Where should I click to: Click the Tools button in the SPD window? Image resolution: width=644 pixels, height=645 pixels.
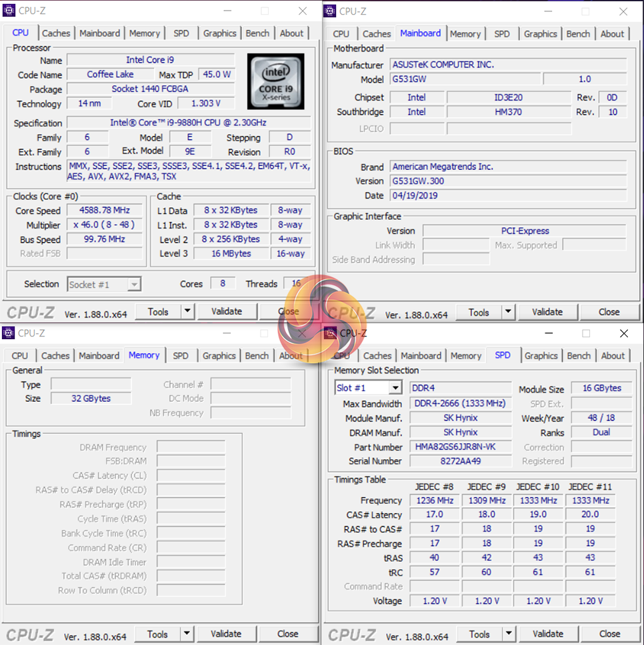(480, 634)
